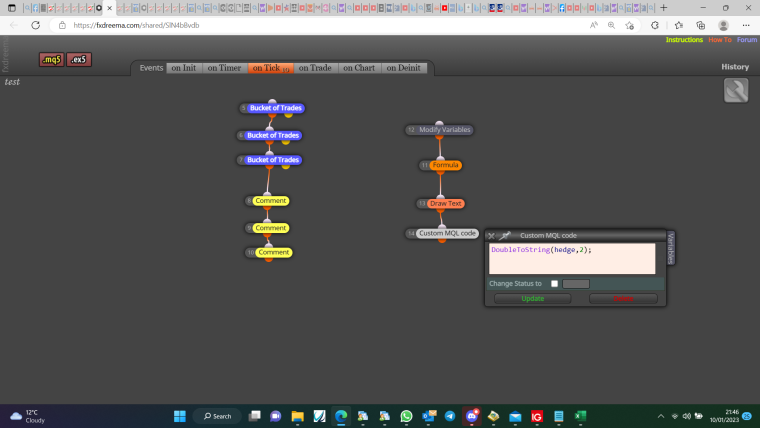Screen dimensions: 760x428
Task: Select Comment block 9
Action: [270, 228]
